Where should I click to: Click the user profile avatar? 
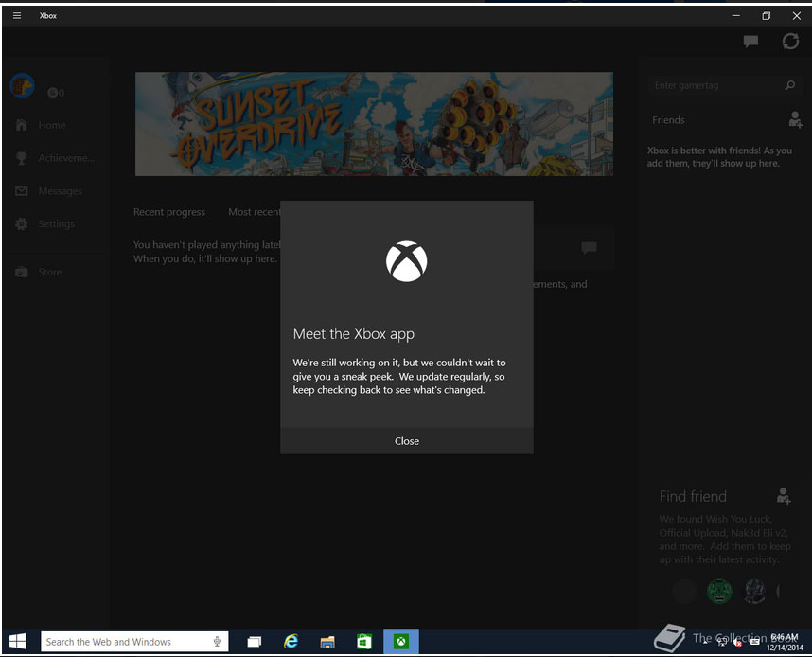pyautogui.click(x=22, y=86)
